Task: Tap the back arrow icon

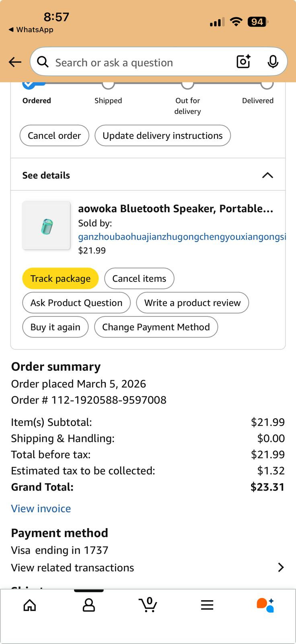Action: 15,62
